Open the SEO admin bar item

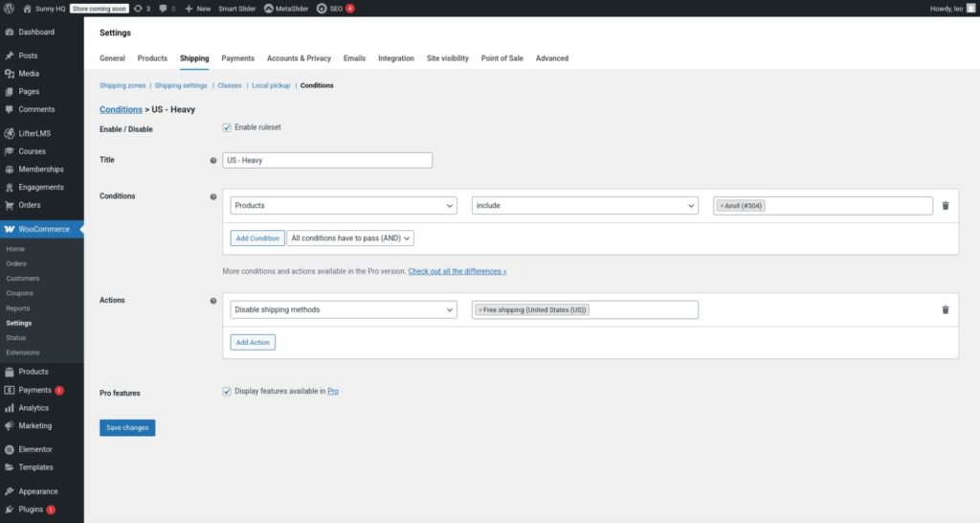pyautogui.click(x=335, y=9)
